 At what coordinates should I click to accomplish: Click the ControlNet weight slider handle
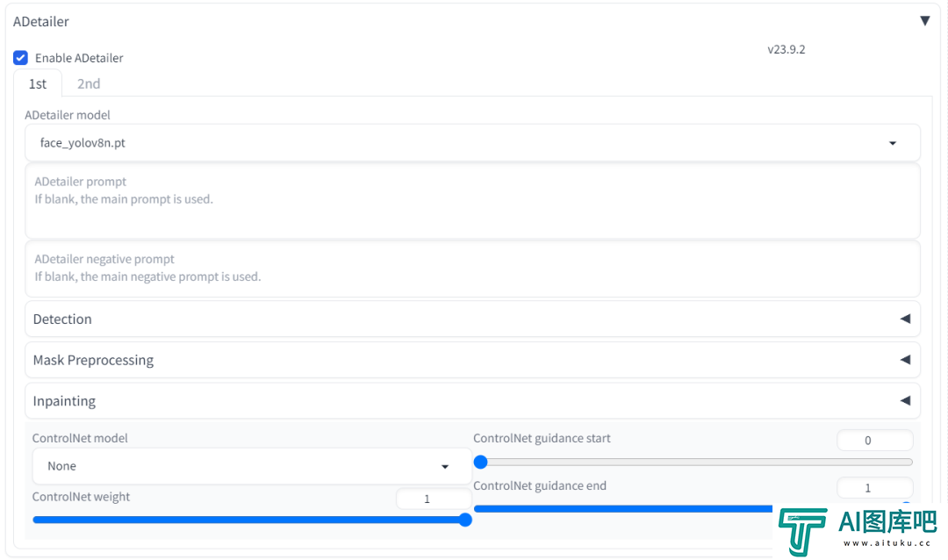(x=465, y=521)
